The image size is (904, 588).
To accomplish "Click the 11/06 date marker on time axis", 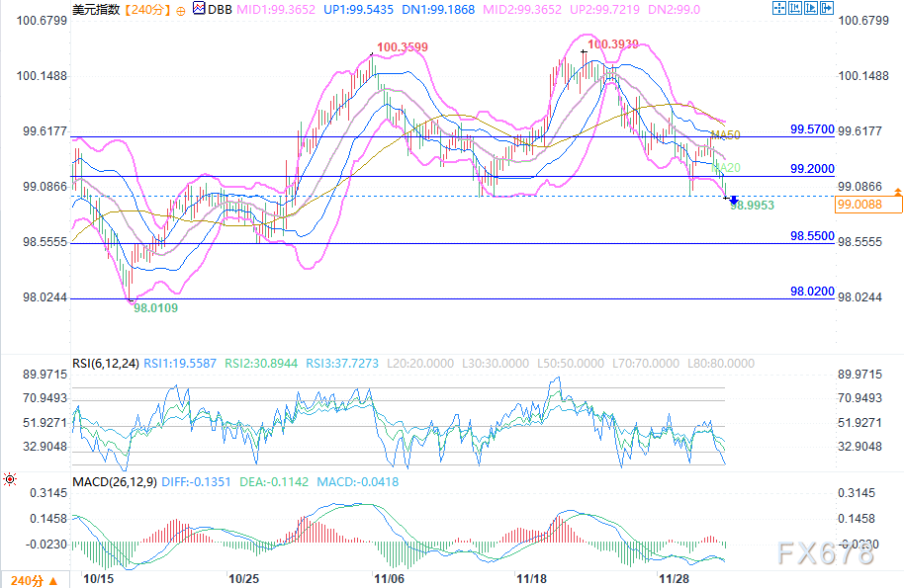I will click(x=389, y=578).
